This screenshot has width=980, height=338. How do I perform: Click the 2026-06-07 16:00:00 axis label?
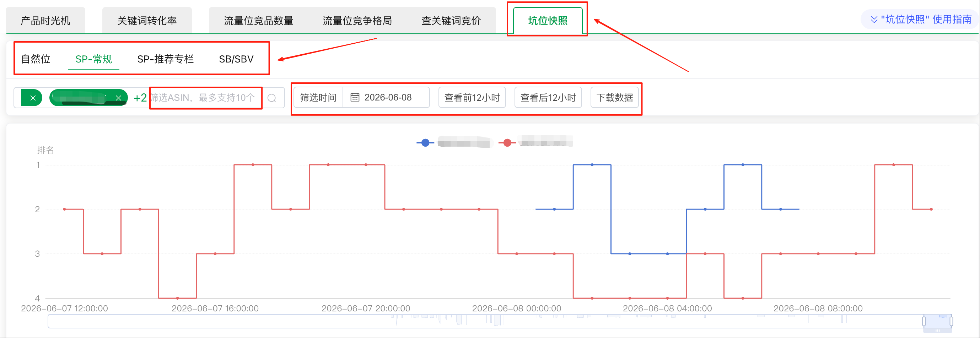[215, 308]
